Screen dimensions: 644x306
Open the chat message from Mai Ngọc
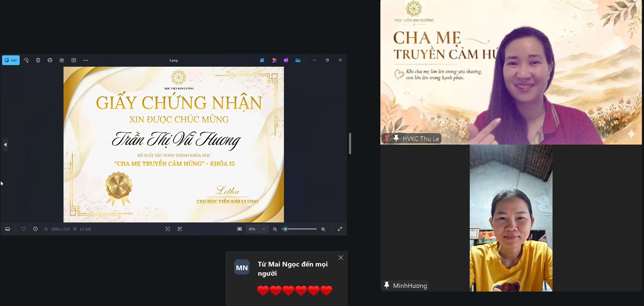point(287,279)
